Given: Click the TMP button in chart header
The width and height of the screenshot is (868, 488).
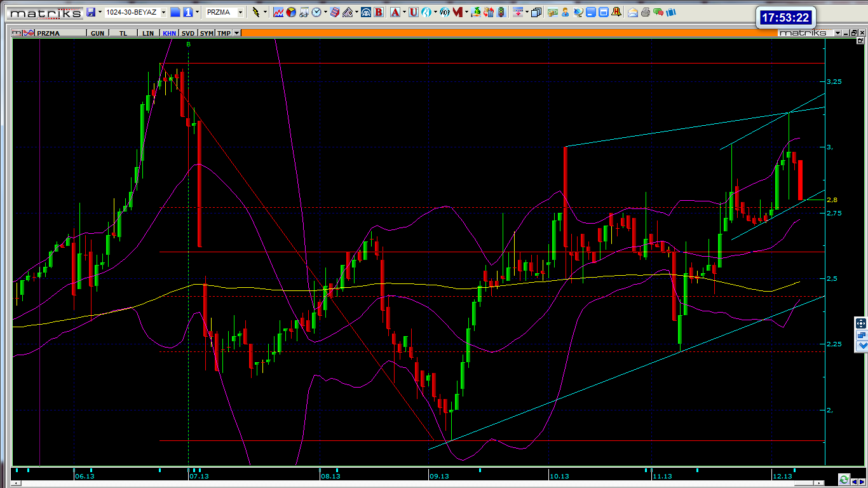Looking at the screenshot, I should click(x=224, y=33).
